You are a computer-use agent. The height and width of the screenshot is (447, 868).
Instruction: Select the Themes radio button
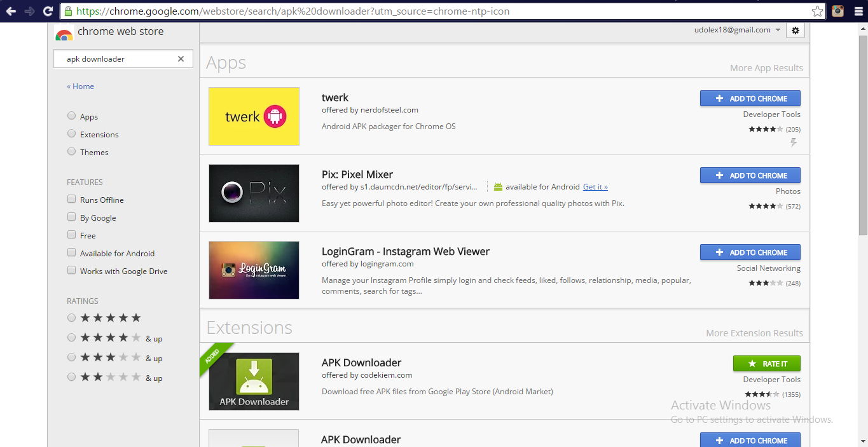(x=71, y=151)
